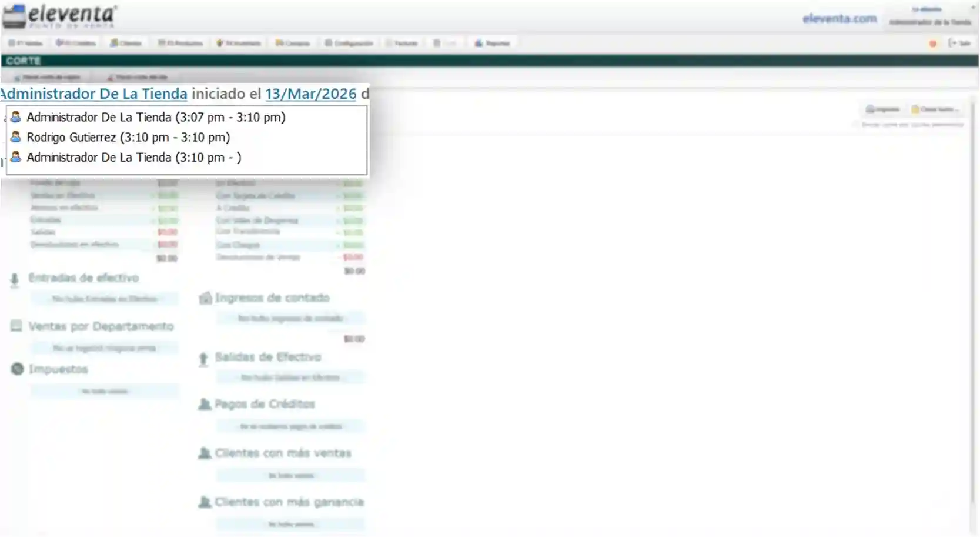This screenshot has height=537, width=980.
Task: Click the Clientes con más ganancia heading
Action: [289, 502]
